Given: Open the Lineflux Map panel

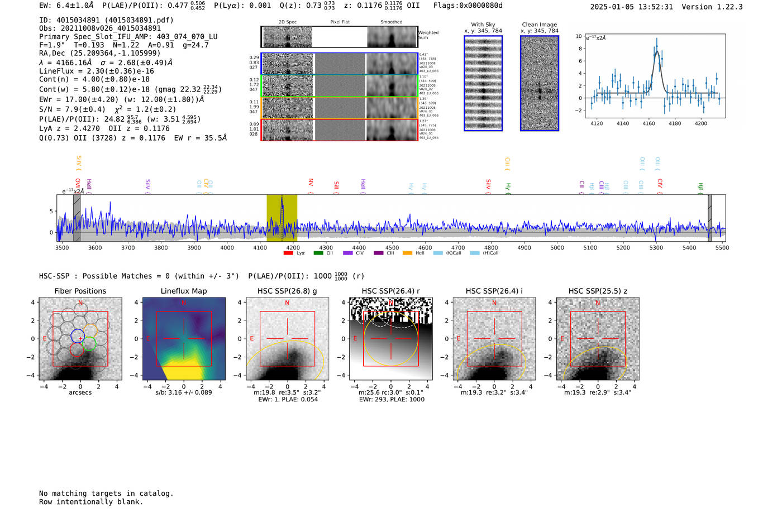Looking at the screenshot, I should [184, 339].
